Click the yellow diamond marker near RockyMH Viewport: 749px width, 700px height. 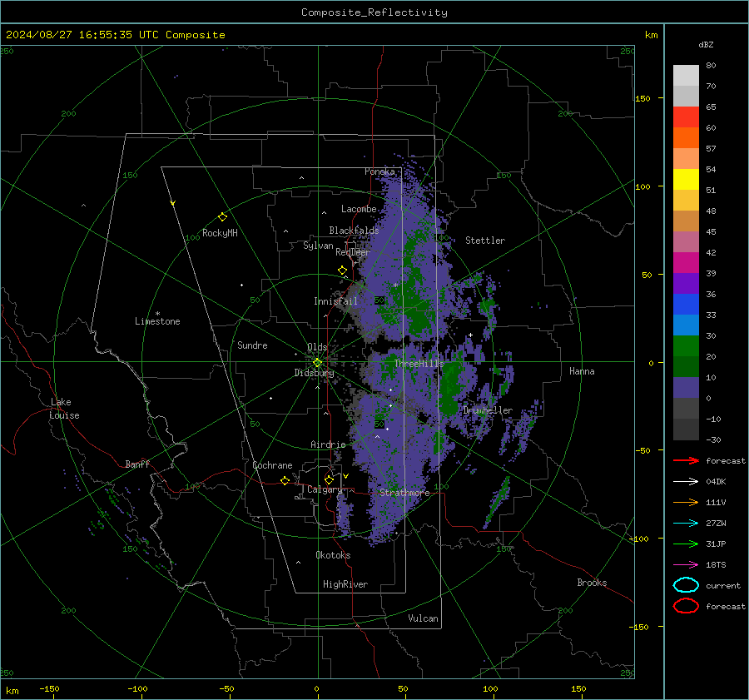tap(222, 217)
